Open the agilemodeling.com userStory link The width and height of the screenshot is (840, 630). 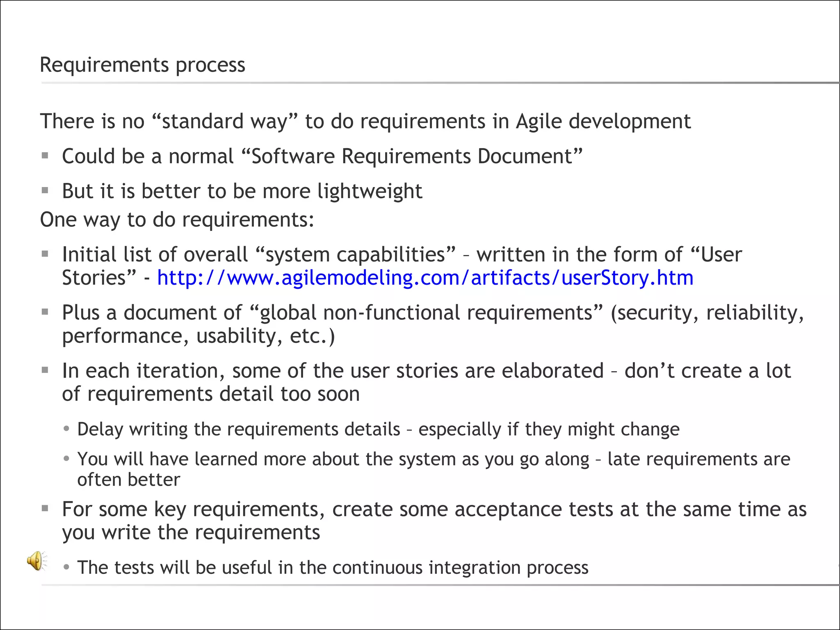425,278
